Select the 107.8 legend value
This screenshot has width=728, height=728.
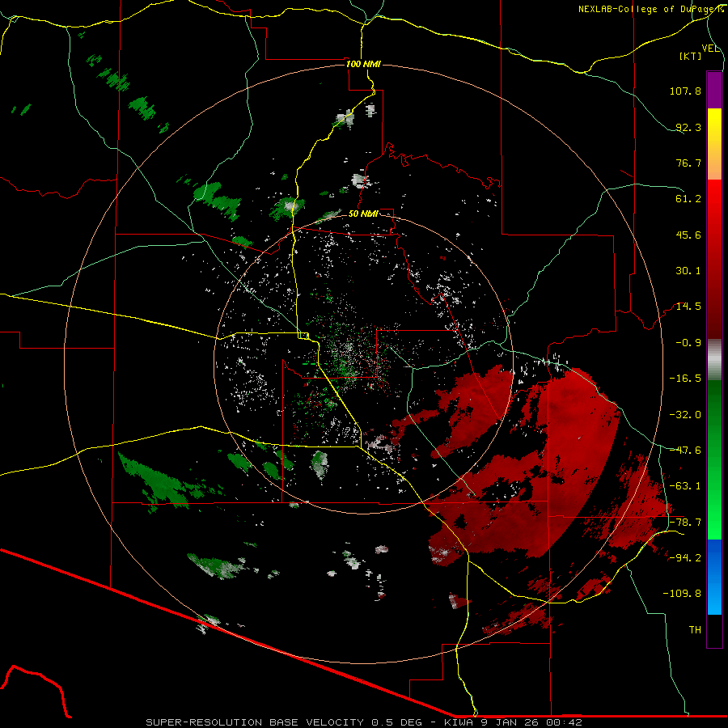tap(685, 91)
